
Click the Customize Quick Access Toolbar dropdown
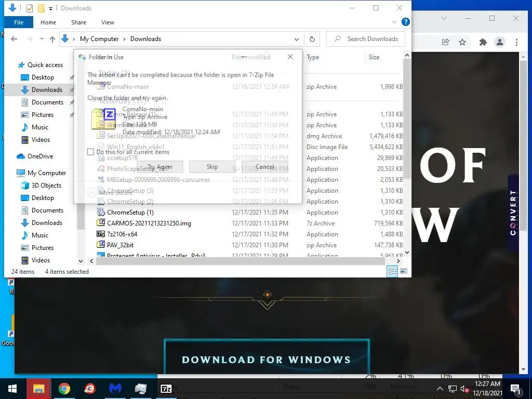[x=50, y=8]
